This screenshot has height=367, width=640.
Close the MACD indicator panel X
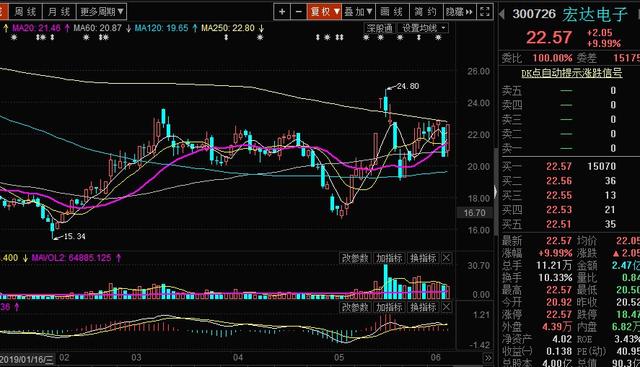[x=447, y=307]
